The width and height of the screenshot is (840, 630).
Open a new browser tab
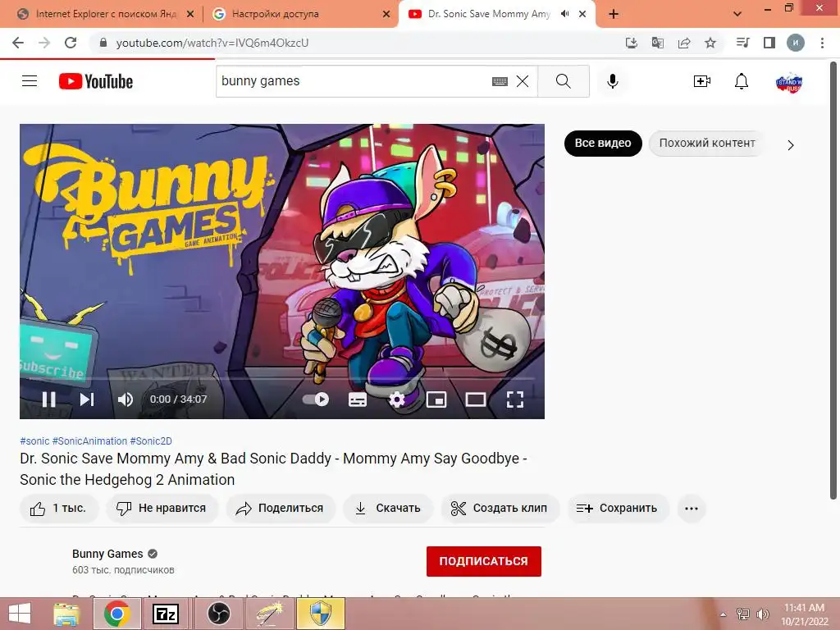tap(614, 14)
